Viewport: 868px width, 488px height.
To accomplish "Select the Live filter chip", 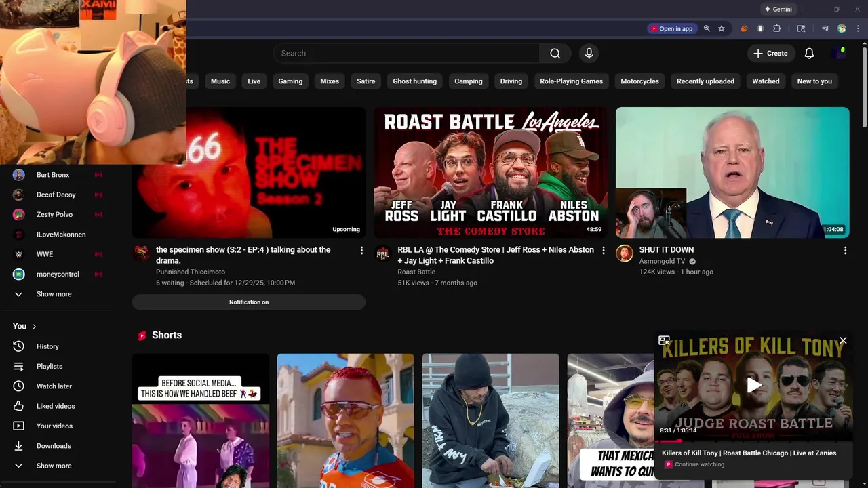I will 254,81.
